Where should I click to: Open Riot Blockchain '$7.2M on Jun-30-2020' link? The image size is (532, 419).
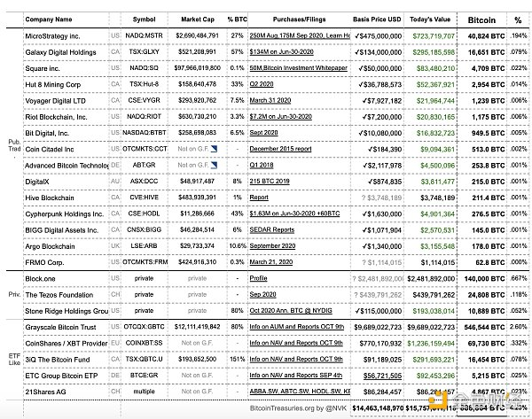pos(280,117)
